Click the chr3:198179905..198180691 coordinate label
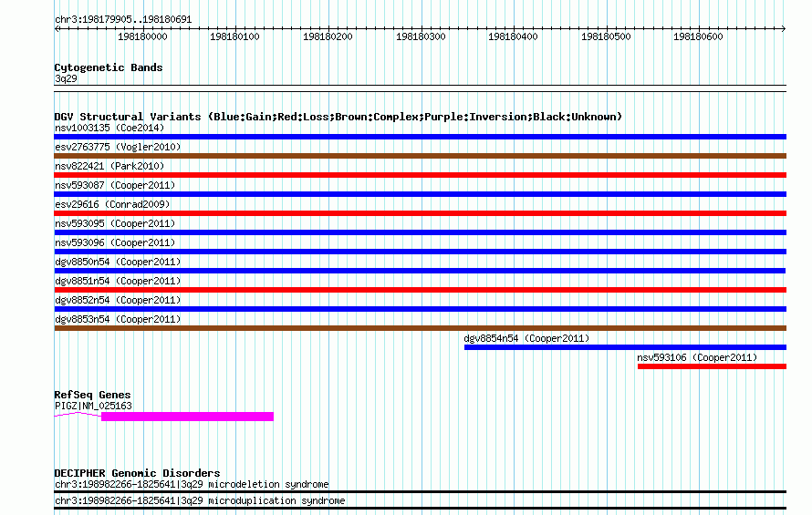The width and height of the screenshot is (812, 515). tap(123, 20)
